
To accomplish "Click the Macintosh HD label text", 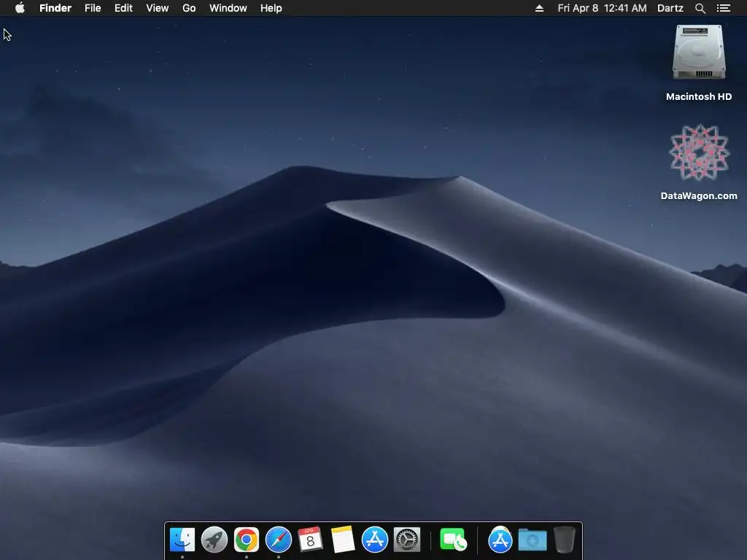I will pyautogui.click(x=699, y=97).
